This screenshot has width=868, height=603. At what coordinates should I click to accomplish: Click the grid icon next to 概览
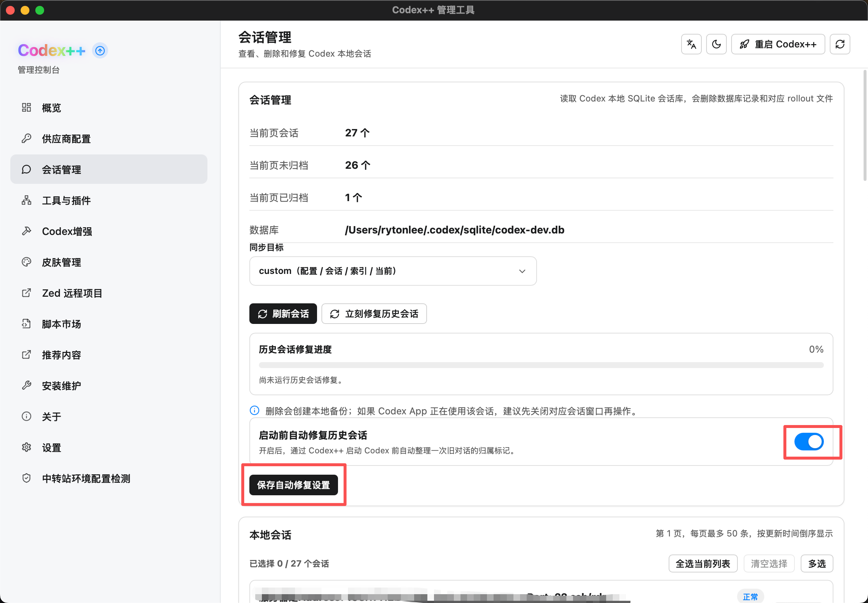coord(26,108)
